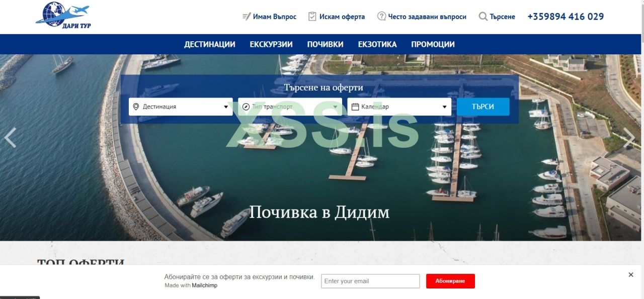Click the Почивка в Дидим slide title
The width and height of the screenshot is (644, 299).
(319, 212)
